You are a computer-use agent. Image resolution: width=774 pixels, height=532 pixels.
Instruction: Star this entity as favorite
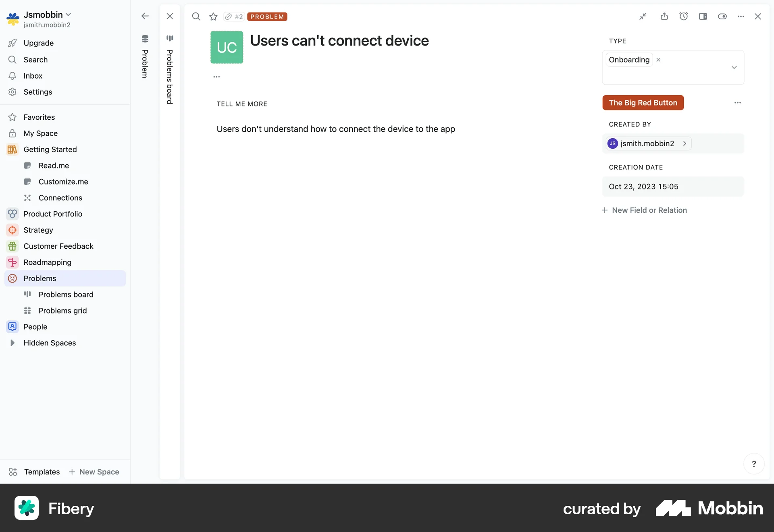pyautogui.click(x=213, y=17)
